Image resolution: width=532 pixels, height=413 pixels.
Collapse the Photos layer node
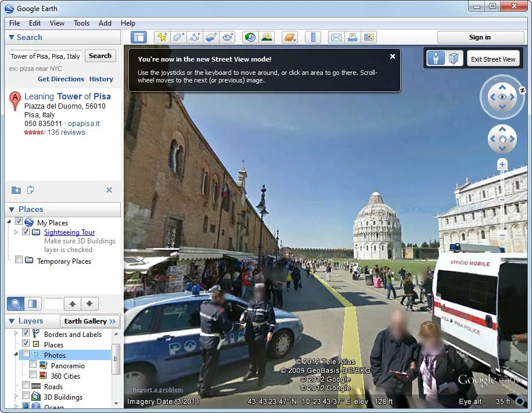tap(16, 354)
